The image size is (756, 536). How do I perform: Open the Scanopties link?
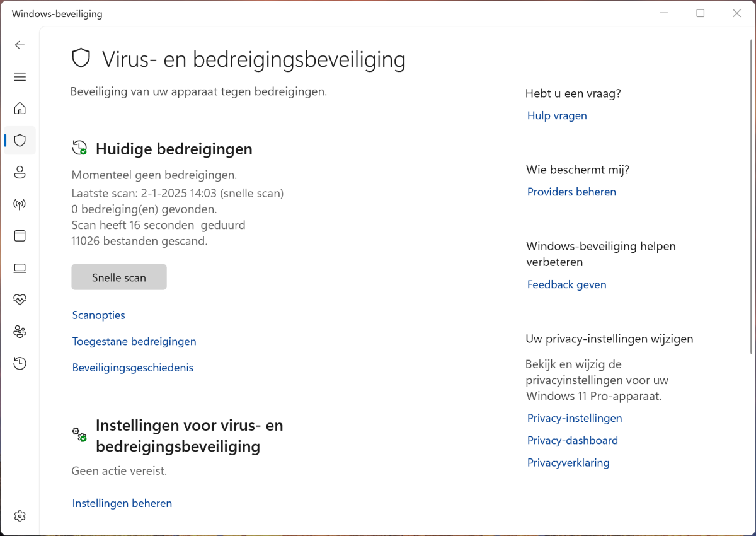(x=99, y=315)
